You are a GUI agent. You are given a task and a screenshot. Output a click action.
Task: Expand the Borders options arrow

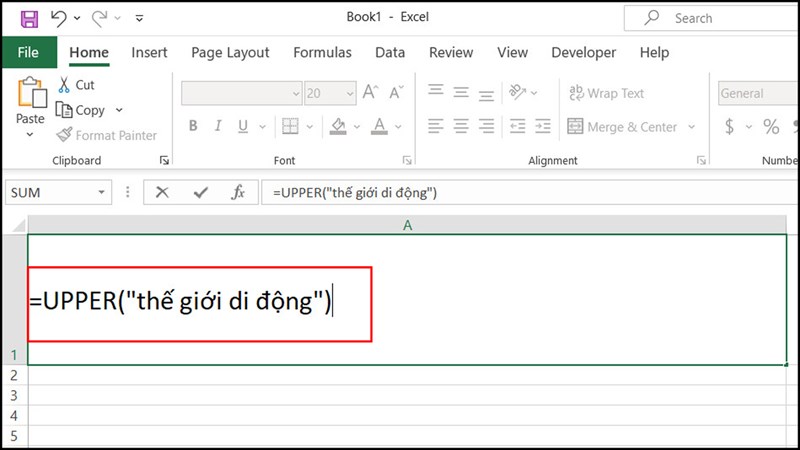tap(309, 127)
